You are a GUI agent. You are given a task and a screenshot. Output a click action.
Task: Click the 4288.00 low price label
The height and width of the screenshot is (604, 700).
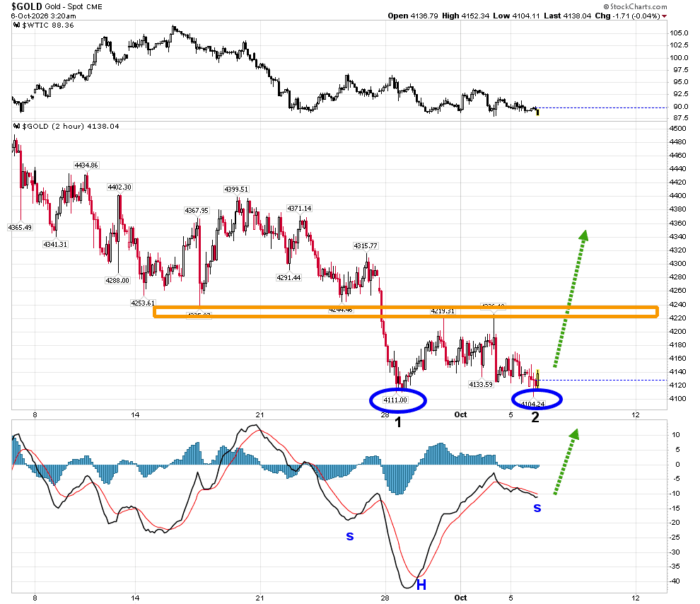pyautogui.click(x=117, y=280)
